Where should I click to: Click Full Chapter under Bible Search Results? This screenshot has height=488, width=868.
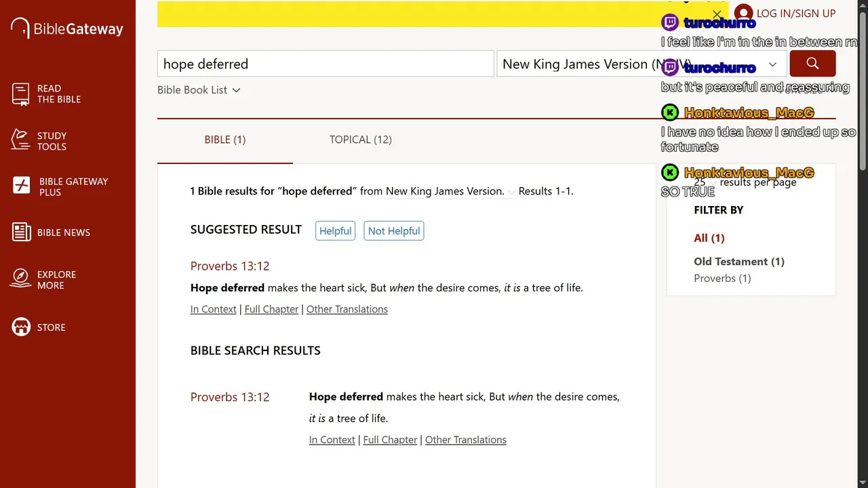(390, 440)
